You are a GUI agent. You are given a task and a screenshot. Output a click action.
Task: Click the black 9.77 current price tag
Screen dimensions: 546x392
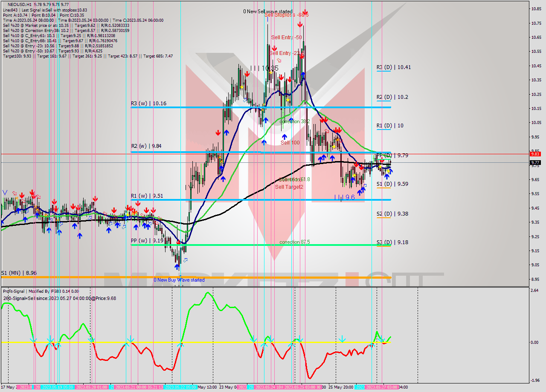click(535, 162)
